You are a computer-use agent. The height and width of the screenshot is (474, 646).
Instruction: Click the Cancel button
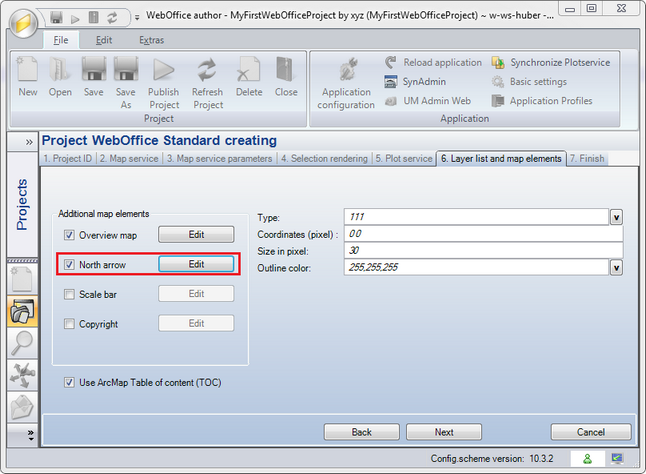(591, 432)
